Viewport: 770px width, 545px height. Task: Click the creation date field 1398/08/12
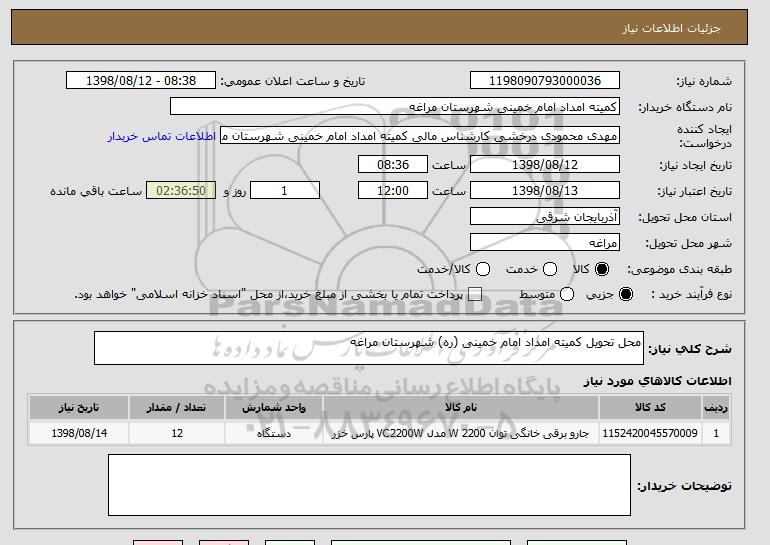point(543,164)
